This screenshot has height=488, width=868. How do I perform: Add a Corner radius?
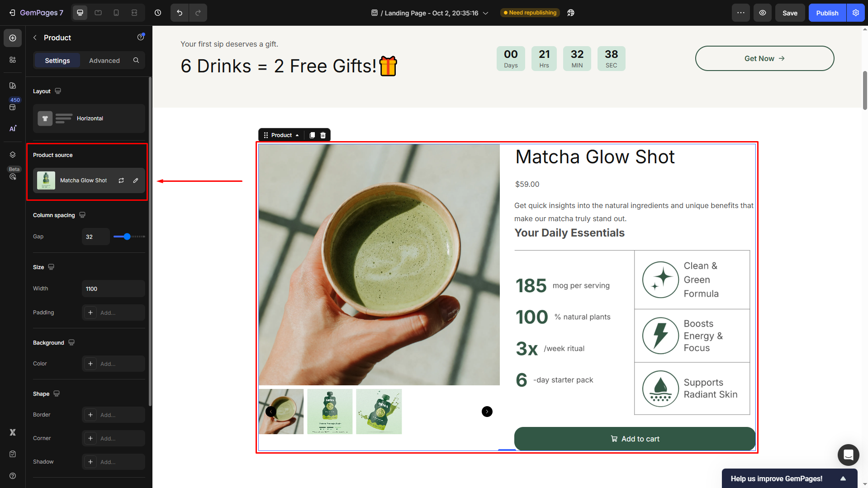(114, 438)
